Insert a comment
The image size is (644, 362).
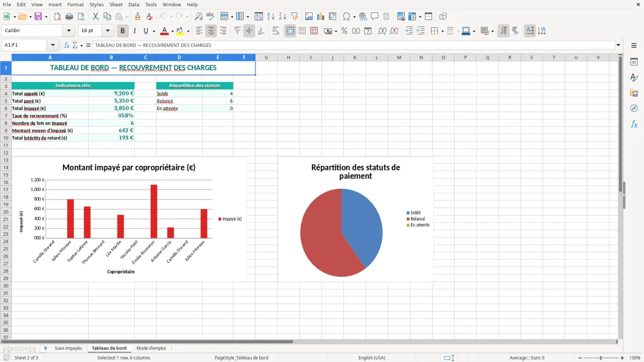pos(375,17)
